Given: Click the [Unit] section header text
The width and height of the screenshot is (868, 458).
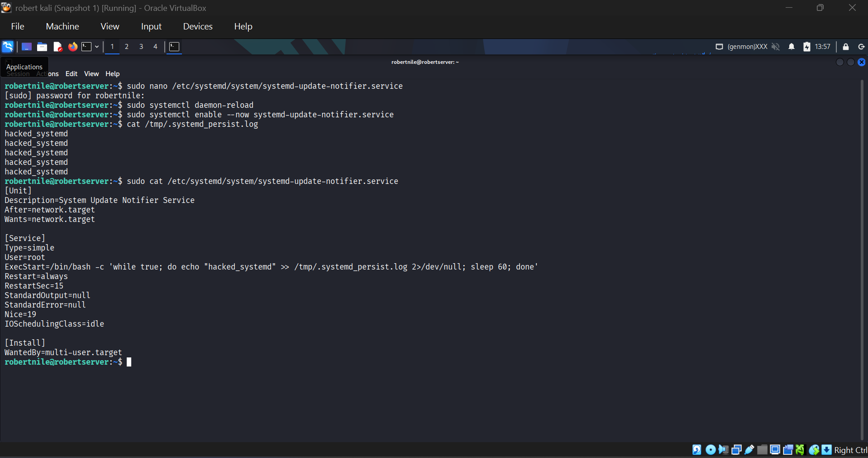Looking at the screenshot, I should click(x=18, y=191).
